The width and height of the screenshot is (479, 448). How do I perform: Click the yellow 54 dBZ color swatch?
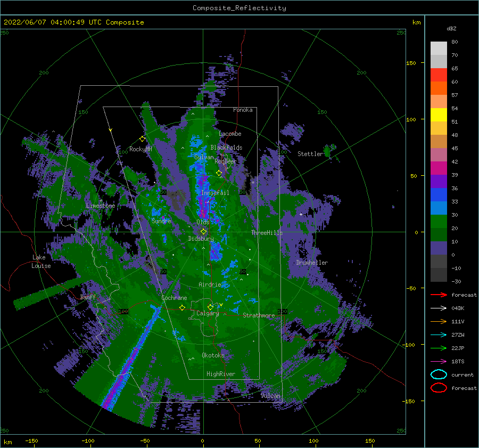click(x=439, y=115)
